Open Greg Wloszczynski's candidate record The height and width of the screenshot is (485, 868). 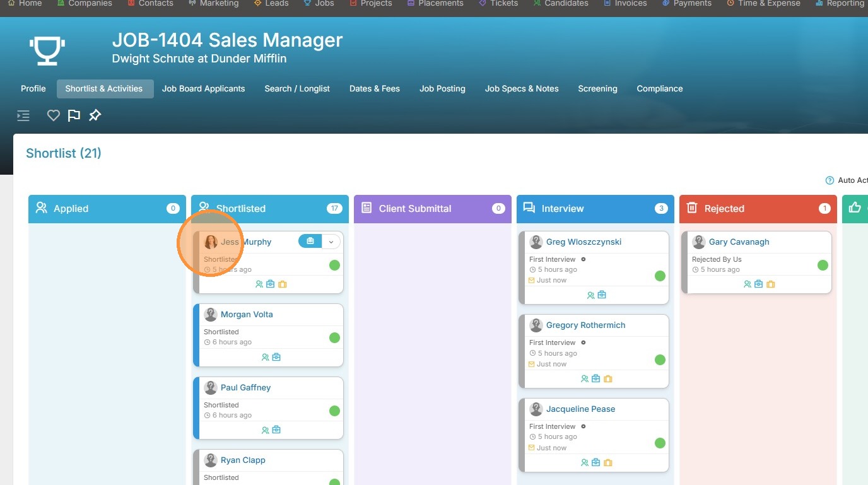584,242
